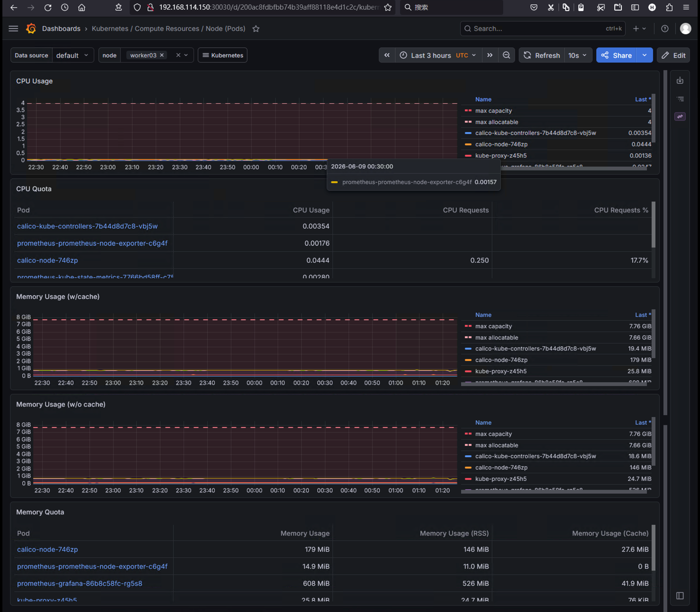The height and width of the screenshot is (612, 700).
Task: Open prometheus-grafana-86b8c58fc-rg5s8 pod link
Action: (x=80, y=583)
